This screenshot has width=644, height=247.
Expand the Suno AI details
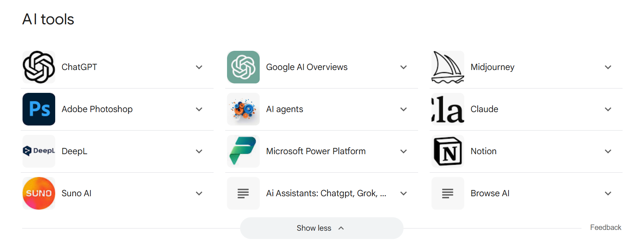tap(199, 193)
